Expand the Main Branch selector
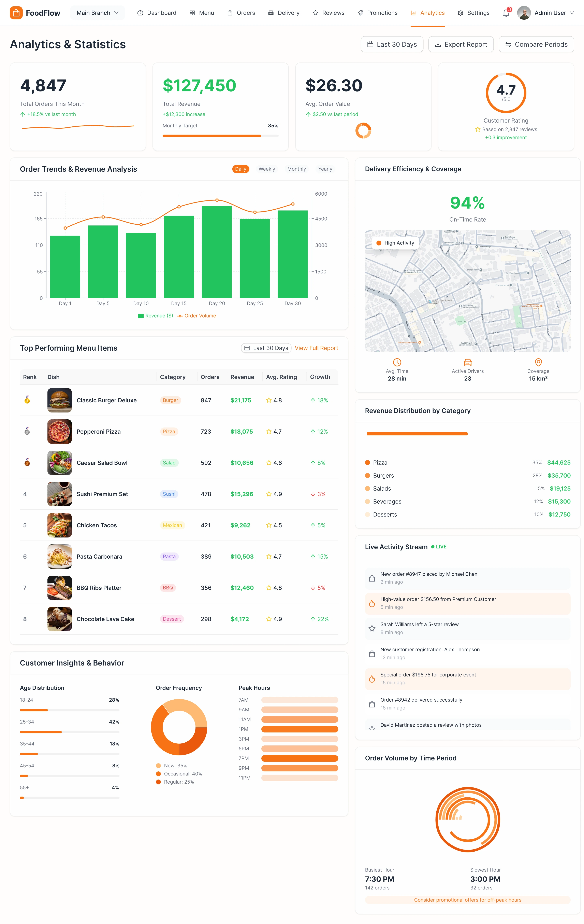Screen dimensions: 584x924 coord(97,13)
